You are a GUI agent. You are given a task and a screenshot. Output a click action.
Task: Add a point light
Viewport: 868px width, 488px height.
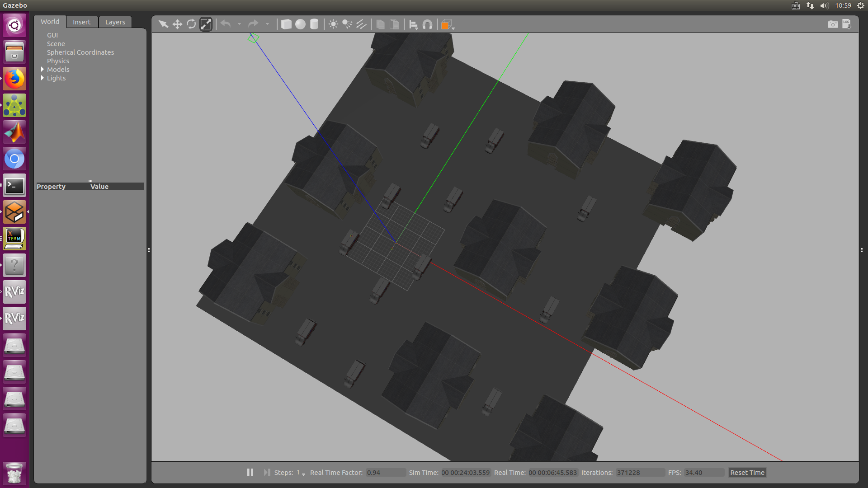click(333, 24)
